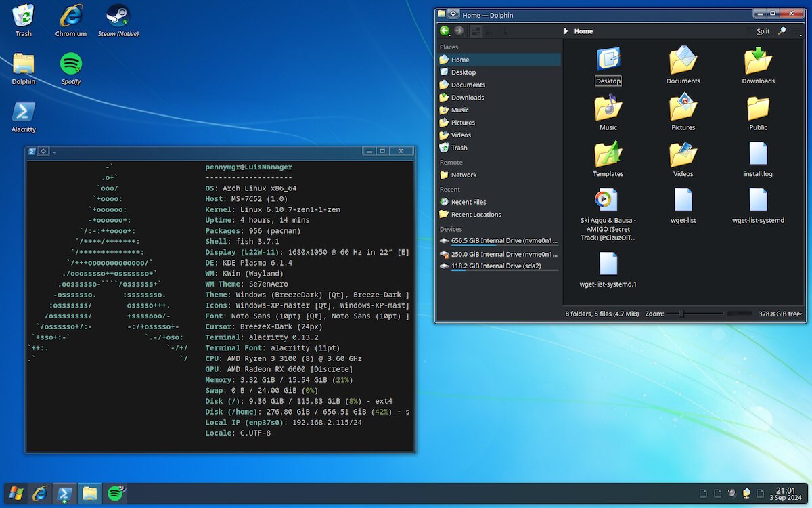Open Steam (Native) desktop shortcut
Viewport: 812px width, 508px height.
point(118,17)
